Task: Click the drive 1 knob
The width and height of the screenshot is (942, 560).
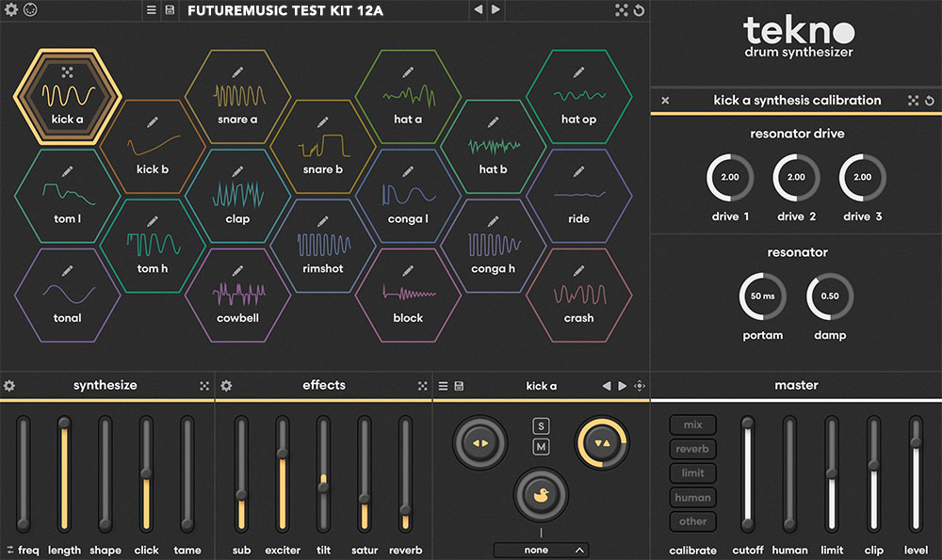Action: click(730, 177)
